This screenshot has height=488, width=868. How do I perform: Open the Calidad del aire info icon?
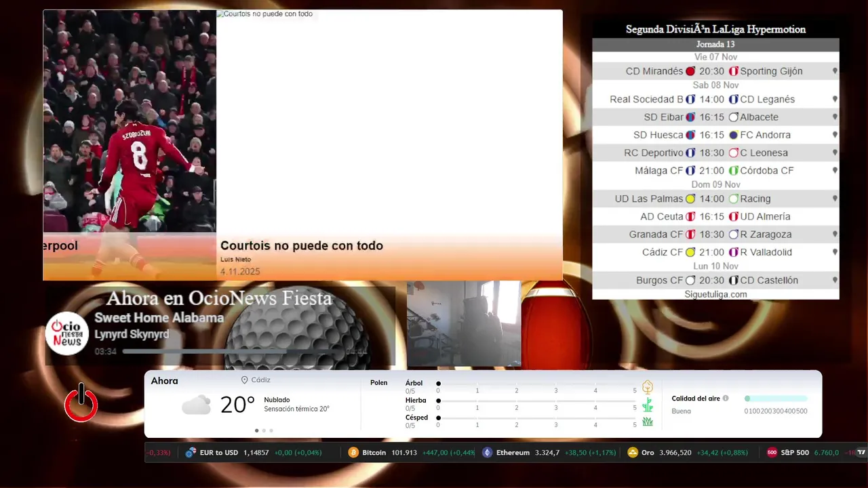[726, 399]
